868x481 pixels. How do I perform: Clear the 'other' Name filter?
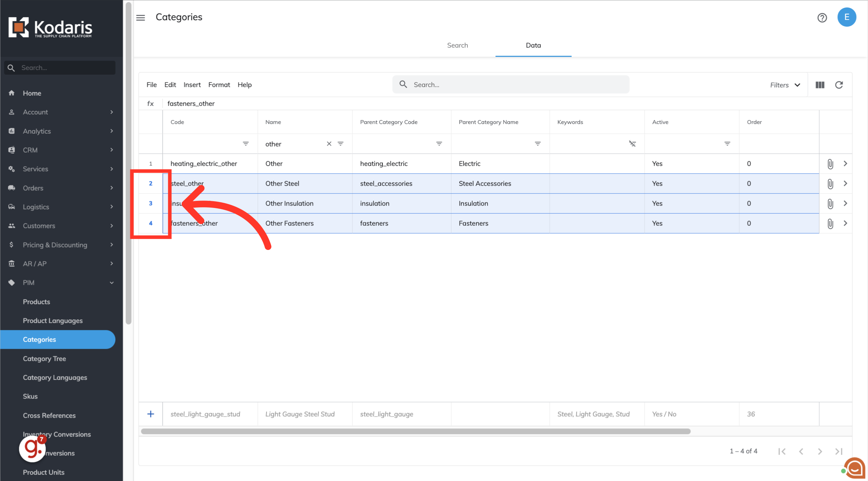(x=329, y=144)
